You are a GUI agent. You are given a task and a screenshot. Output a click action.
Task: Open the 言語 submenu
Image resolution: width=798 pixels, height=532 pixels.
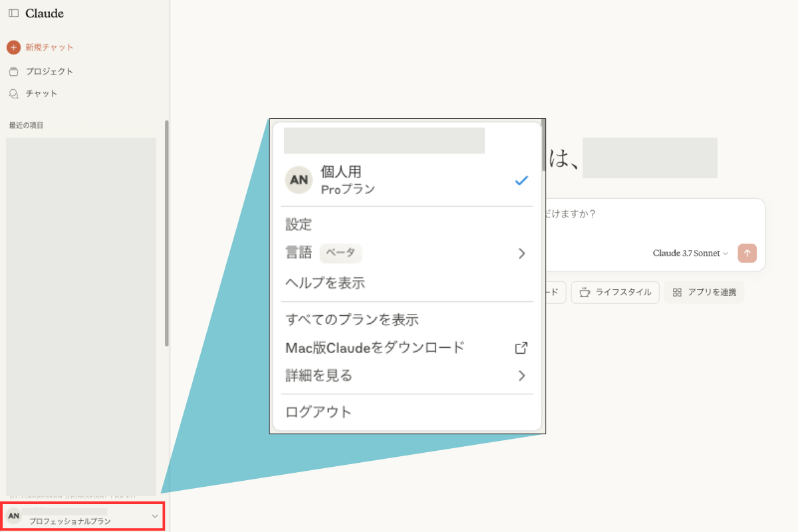coord(406,253)
